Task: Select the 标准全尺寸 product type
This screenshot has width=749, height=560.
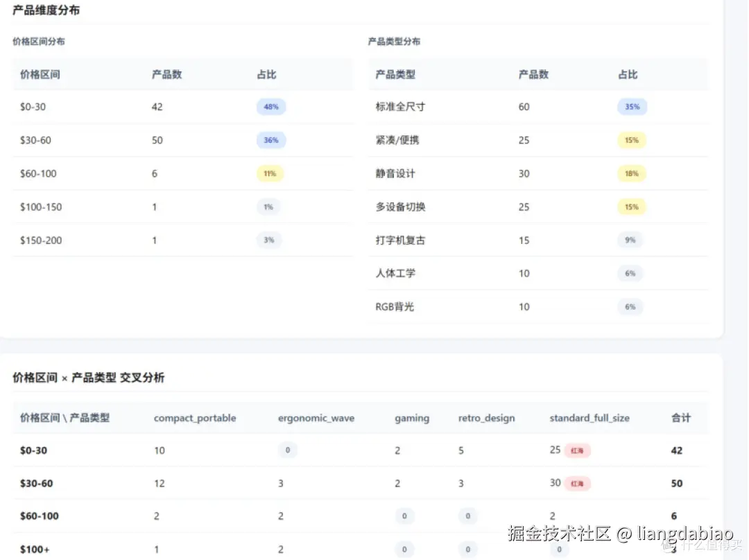Action: tap(400, 107)
